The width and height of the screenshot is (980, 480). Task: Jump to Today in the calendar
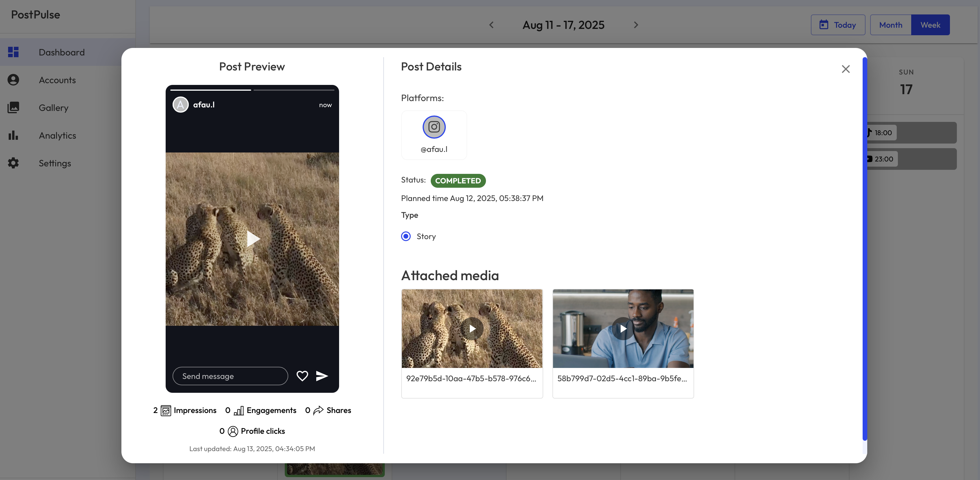click(838, 25)
